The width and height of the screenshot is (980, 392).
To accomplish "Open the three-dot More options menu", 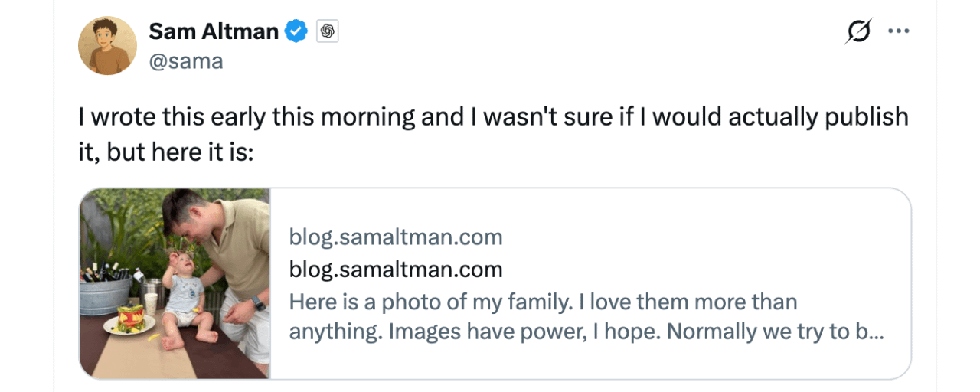I will [898, 31].
